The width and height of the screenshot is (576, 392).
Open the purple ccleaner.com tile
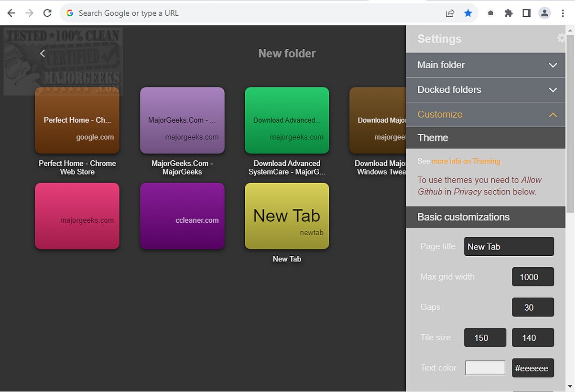[x=182, y=216]
